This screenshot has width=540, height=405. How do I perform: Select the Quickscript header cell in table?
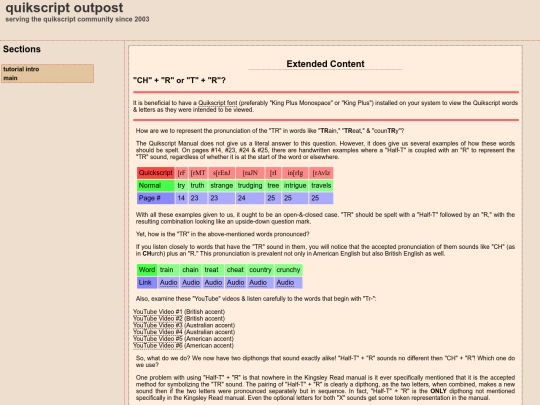tap(156, 173)
